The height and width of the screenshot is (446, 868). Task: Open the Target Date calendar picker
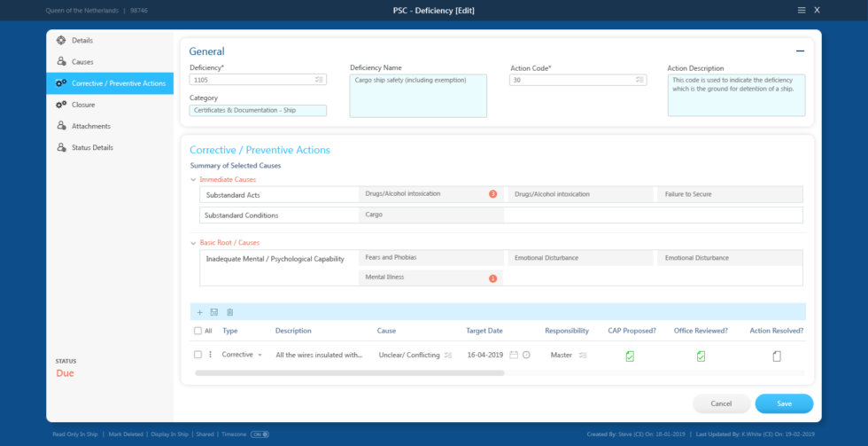click(514, 355)
